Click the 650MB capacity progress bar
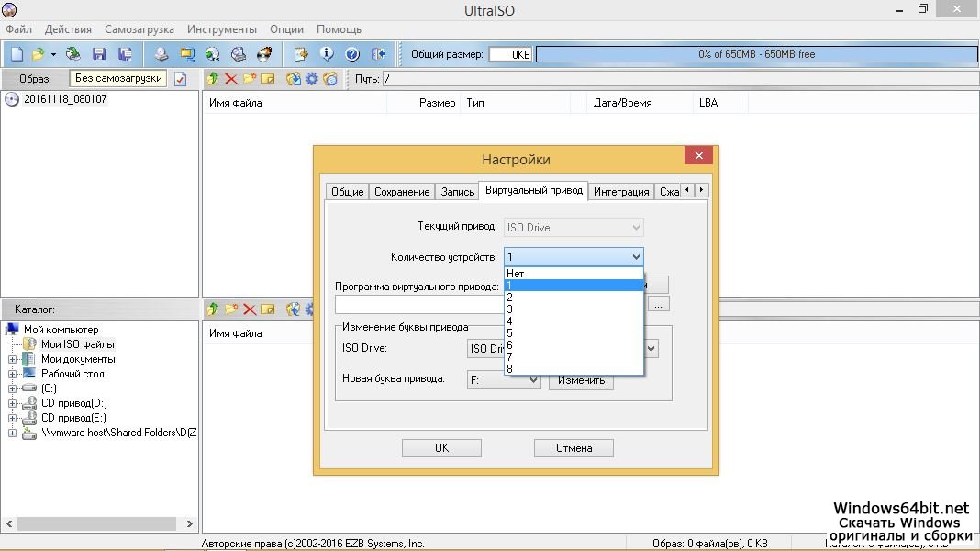Viewport: 980px width, 551px height. coord(756,54)
